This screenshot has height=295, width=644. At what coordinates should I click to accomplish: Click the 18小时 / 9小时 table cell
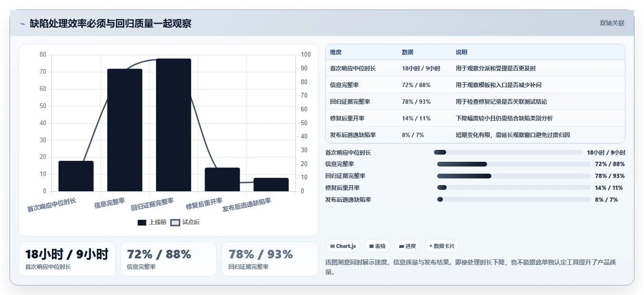click(421, 69)
